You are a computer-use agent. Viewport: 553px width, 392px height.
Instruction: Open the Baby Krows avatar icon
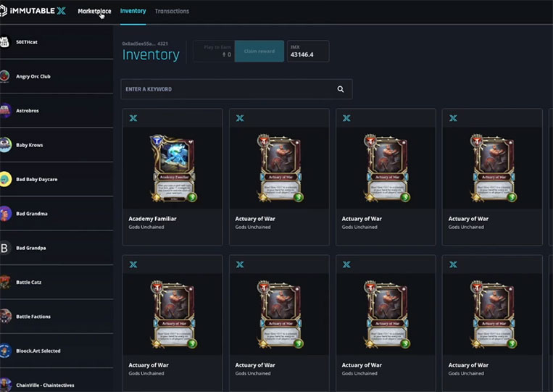click(5, 144)
